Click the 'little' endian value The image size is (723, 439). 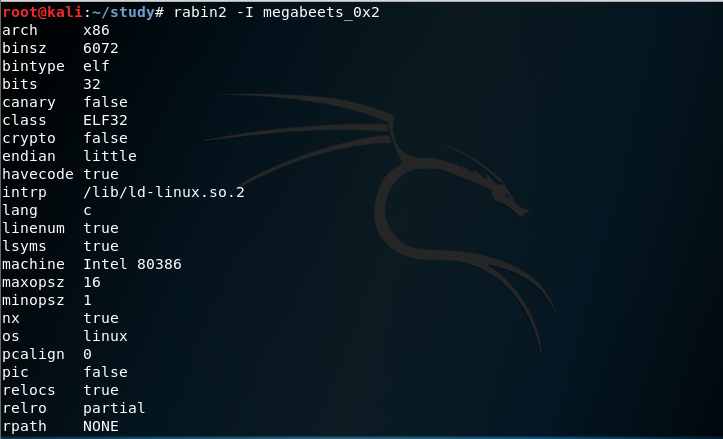tap(110, 156)
